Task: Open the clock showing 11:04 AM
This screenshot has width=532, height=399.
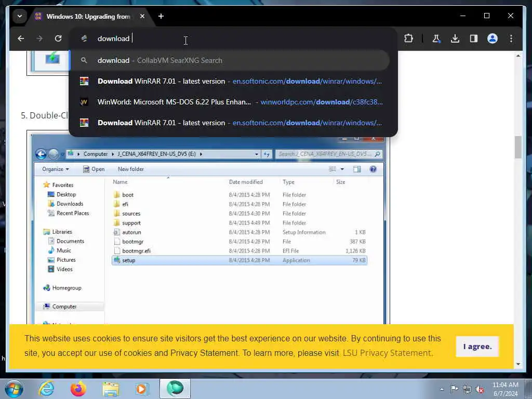Action: 505,389
